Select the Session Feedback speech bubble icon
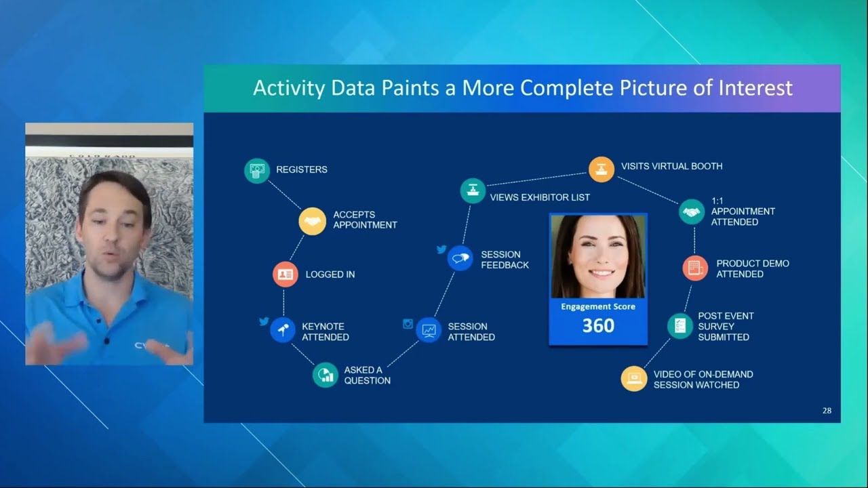The image size is (868, 488). pyautogui.click(x=460, y=258)
